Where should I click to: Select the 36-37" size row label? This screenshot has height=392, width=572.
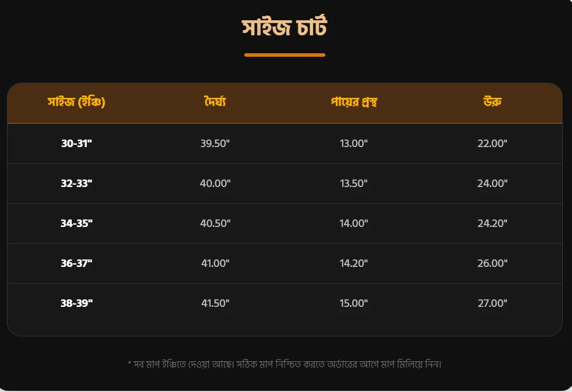(76, 263)
